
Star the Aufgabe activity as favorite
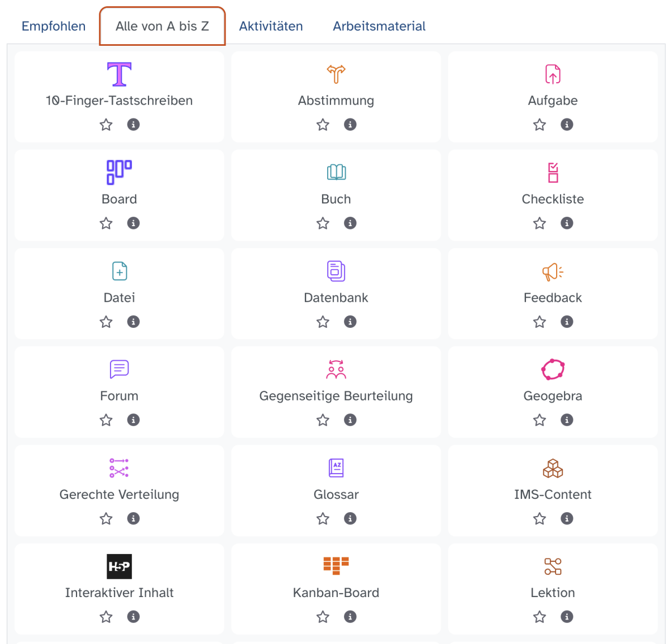(539, 125)
